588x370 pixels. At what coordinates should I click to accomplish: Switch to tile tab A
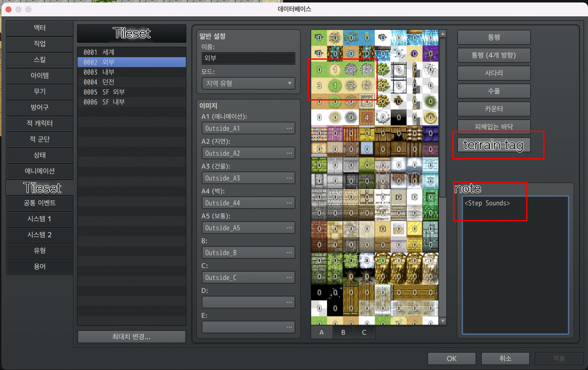[322, 332]
